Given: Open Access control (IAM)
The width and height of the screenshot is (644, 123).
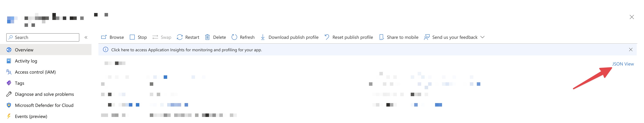Looking at the screenshot, I should tap(35, 72).
